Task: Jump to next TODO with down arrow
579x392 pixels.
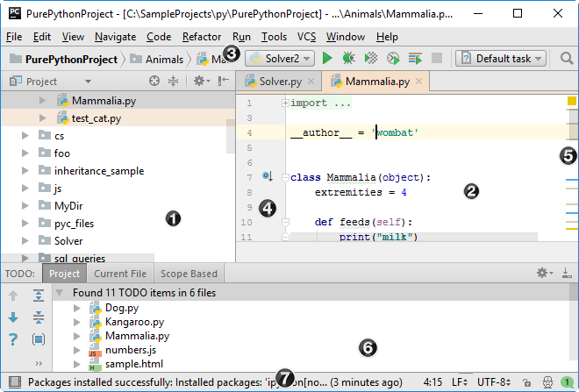Action: click(13, 317)
